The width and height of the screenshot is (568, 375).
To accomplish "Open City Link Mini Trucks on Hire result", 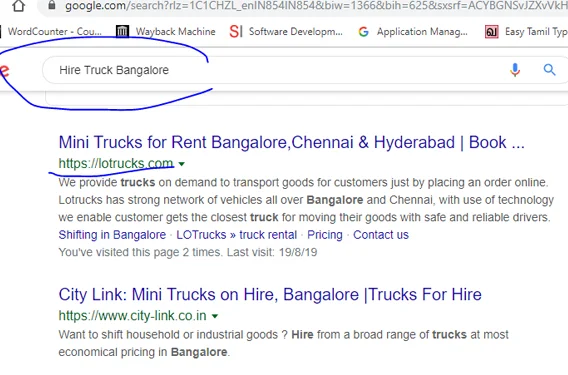I will (x=270, y=295).
